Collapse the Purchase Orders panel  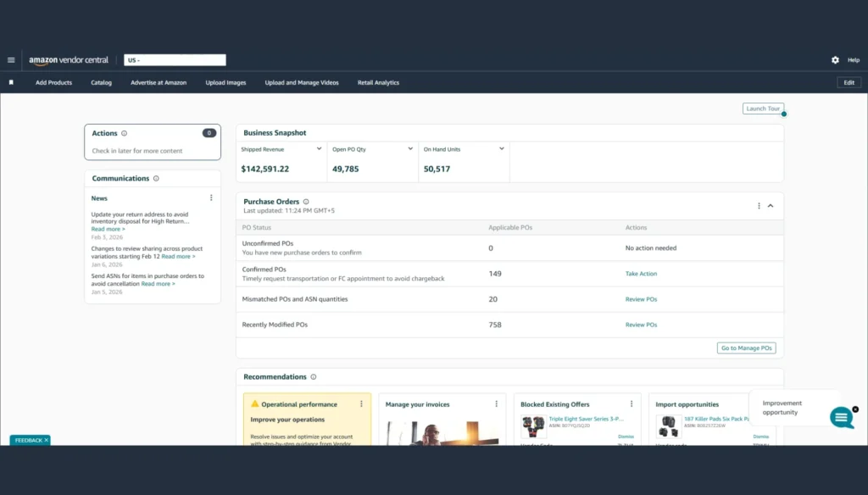771,206
